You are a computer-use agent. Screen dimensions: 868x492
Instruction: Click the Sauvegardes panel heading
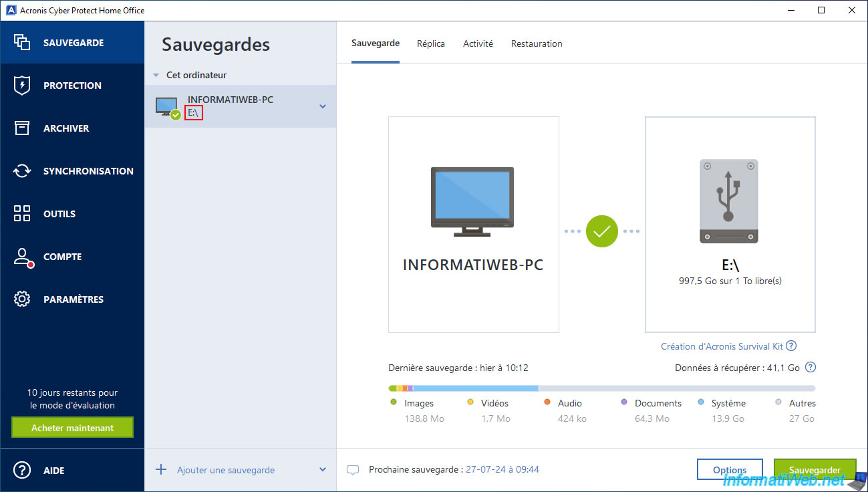[x=216, y=45]
